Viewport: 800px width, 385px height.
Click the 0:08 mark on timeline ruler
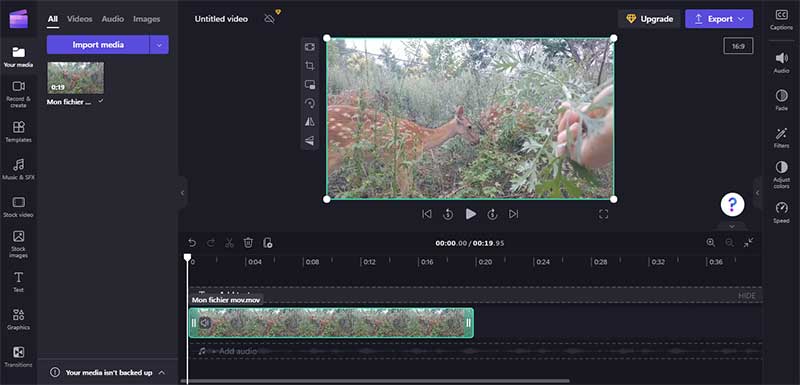pyautogui.click(x=312, y=262)
